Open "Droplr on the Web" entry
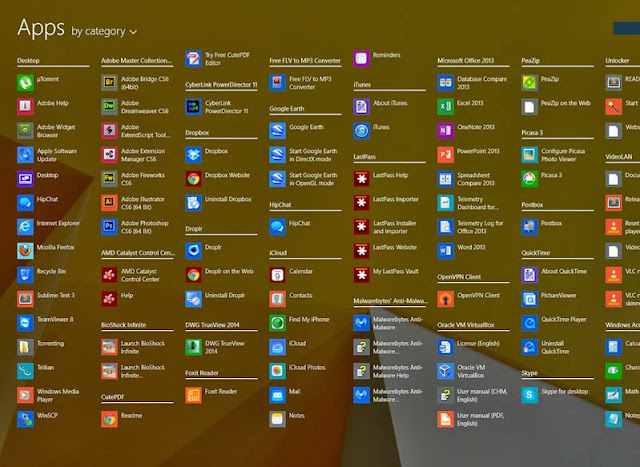 pos(220,275)
